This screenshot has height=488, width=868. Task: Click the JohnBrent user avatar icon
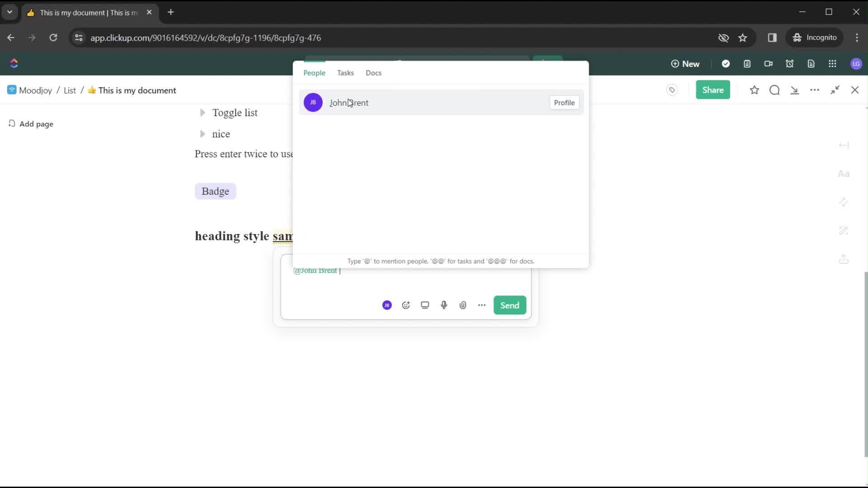[x=313, y=103]
